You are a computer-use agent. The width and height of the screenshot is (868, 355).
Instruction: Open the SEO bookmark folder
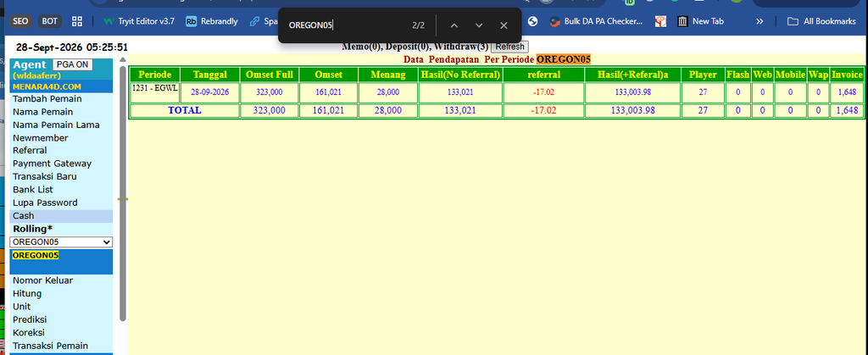coord(20,21)
